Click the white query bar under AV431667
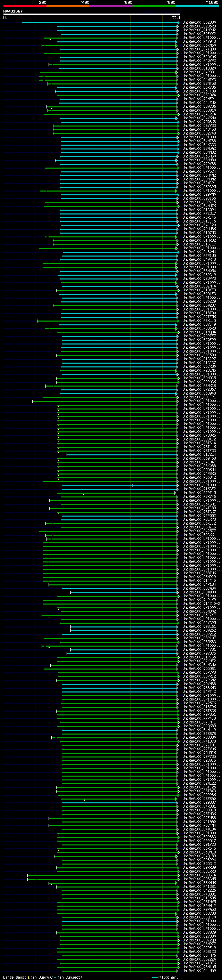The width and height of the screenshot is (222, 980). (92, 14)
